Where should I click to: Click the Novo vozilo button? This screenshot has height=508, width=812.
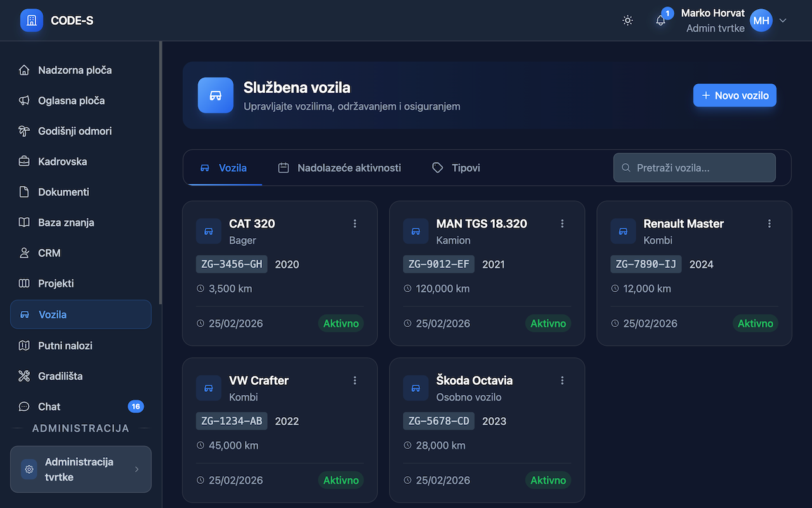point(735,95)
